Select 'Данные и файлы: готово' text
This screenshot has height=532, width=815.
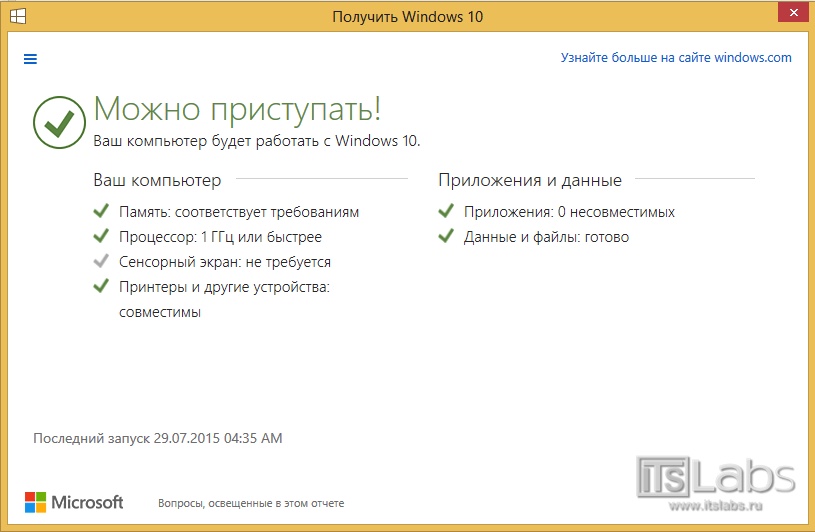pos(546,237)
